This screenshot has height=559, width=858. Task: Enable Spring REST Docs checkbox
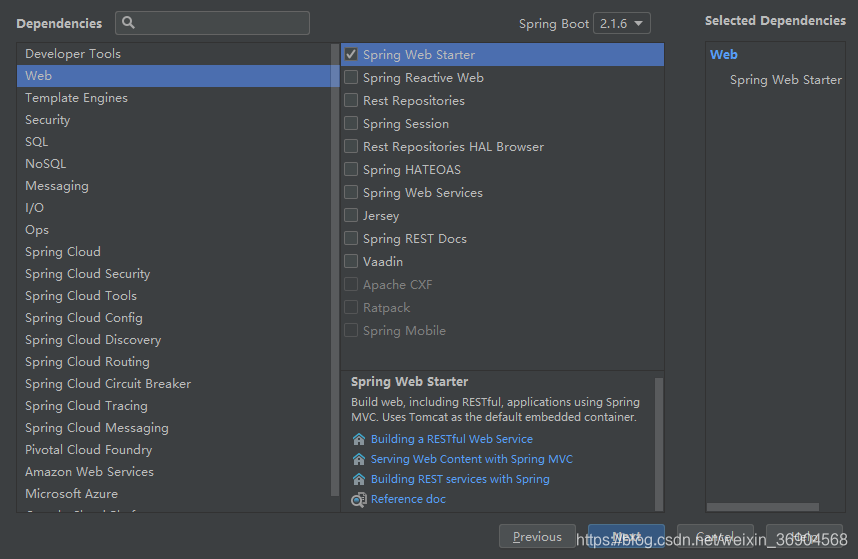pos(351,238)
